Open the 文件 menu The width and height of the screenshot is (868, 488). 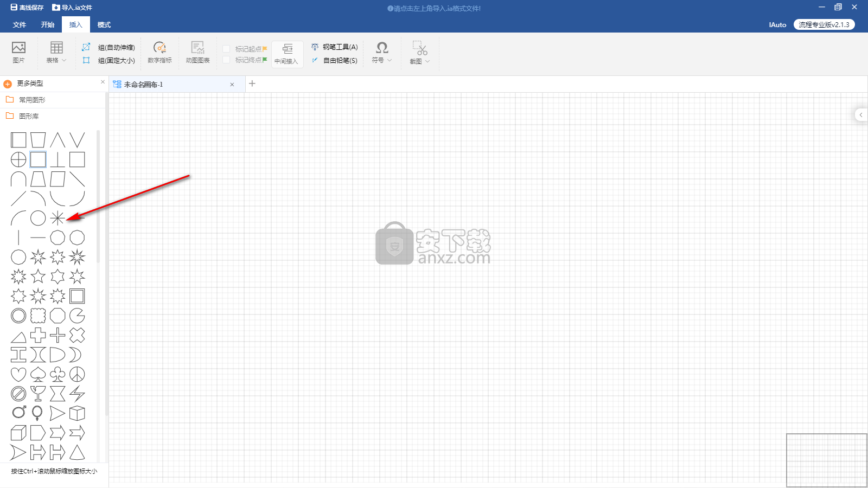(x=20, y=24)
